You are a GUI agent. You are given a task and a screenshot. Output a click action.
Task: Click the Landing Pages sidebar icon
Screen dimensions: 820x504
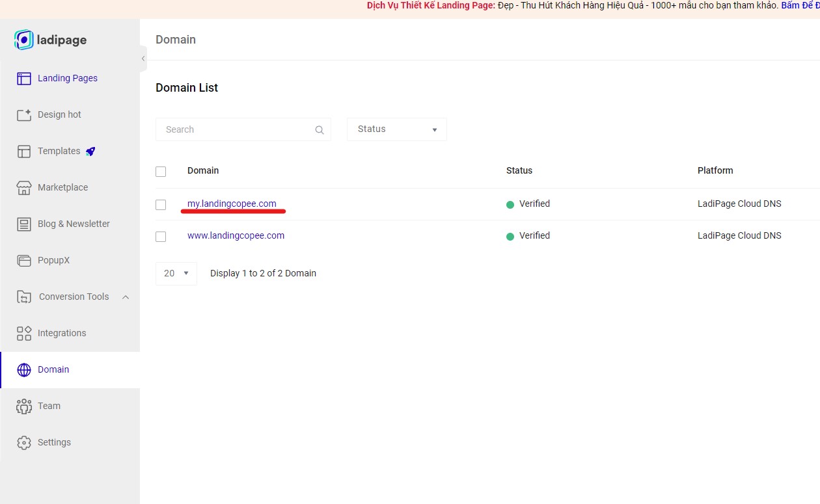[x=24, y=79]
